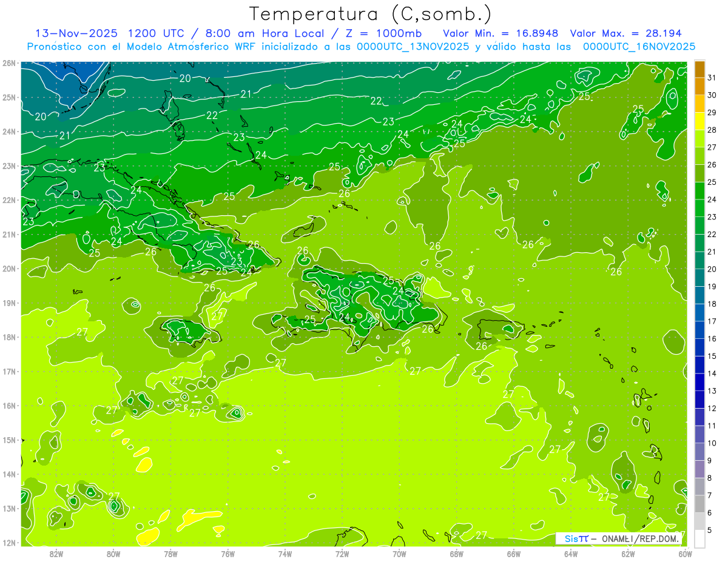Image resolution: width=728 pixels, height=562 pixels.
Task: Click the colorbar scale label '16'
Action: click(x=712, y=339)
